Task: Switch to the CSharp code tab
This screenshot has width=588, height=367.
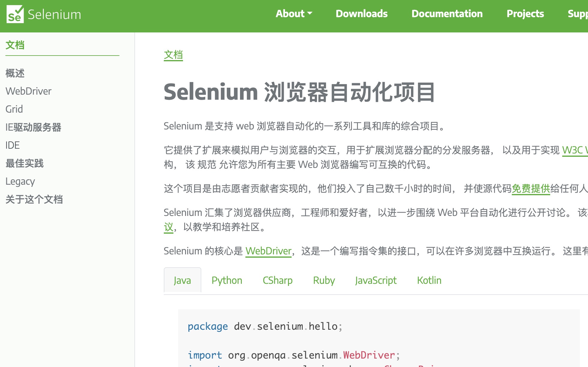Action: [277, 281]
